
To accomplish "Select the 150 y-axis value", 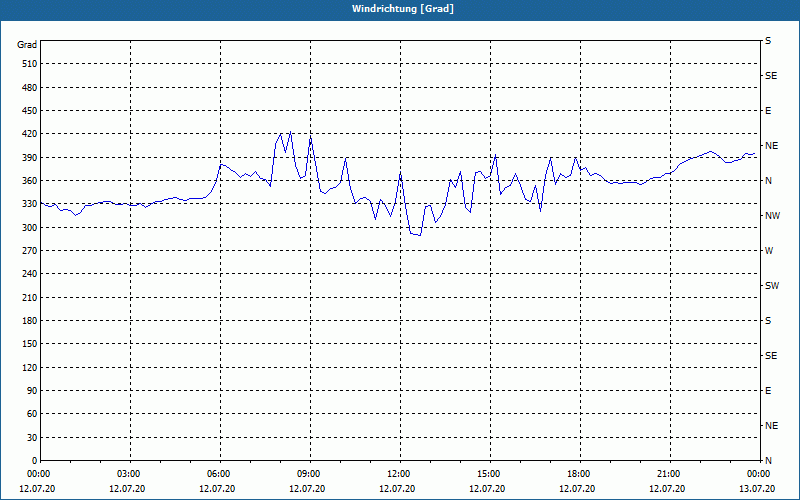I will point(30,344).
